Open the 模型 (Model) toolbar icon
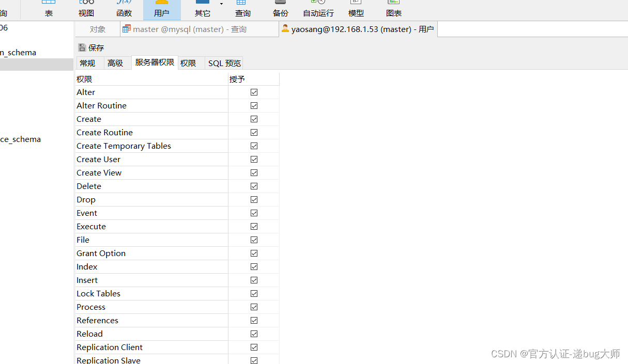Viewport: 628px width, 364px height. tap(356, 9)
